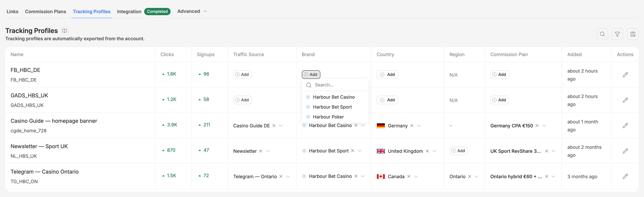Expand UK Sport RevShare plan chevron
Viewport: 644px width, 197px height.
click(x=554, y=151)
